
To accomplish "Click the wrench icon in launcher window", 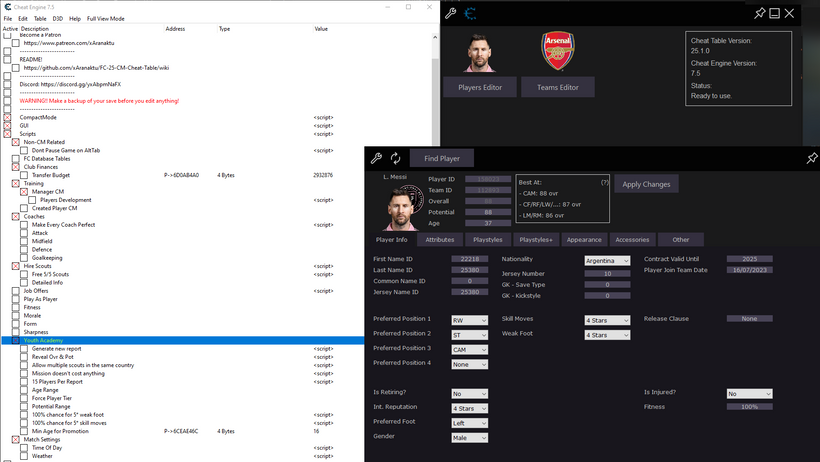I will coord(451,14).
